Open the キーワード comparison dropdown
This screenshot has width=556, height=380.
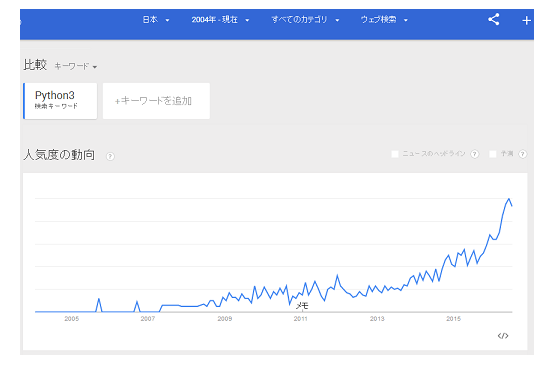coord(76,66)
